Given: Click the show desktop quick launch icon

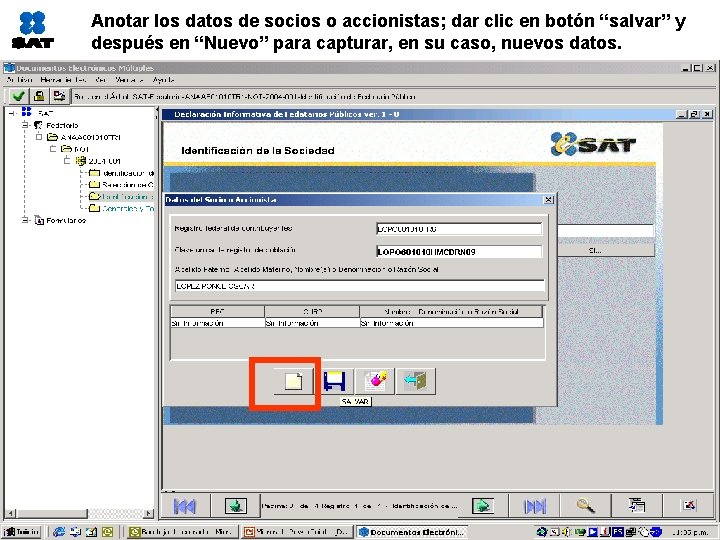Looking at the screenshot, I should pos(75,532).
